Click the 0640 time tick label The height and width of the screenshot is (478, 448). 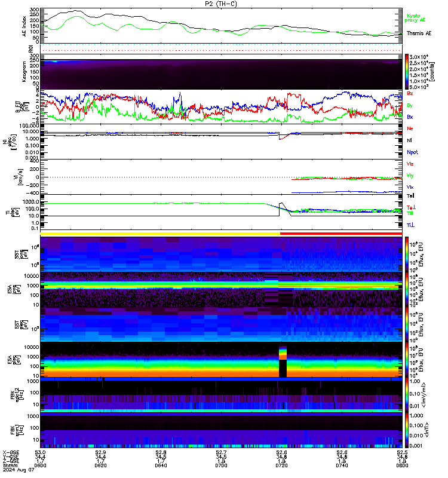coord(161,465)
